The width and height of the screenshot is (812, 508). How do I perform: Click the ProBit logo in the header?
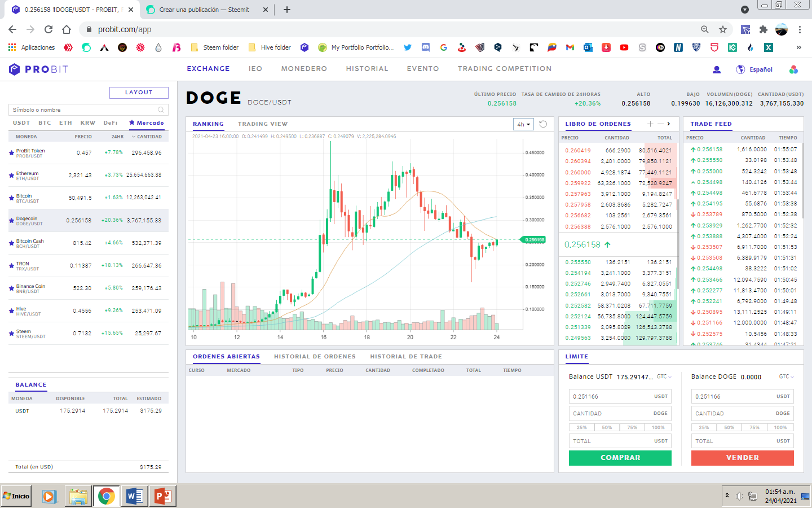(38, 69)
